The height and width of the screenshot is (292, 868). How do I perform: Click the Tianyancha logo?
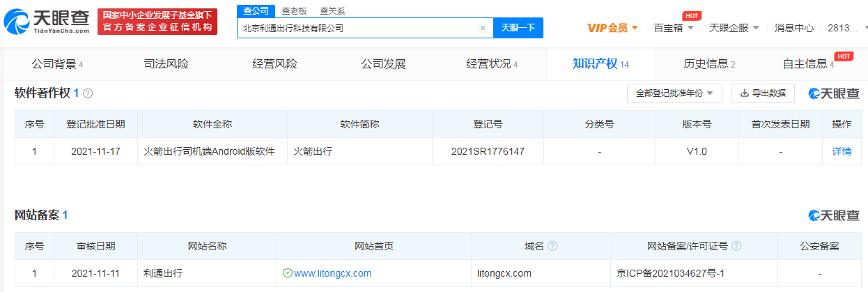pyautogui.click(x=47, y=22)
